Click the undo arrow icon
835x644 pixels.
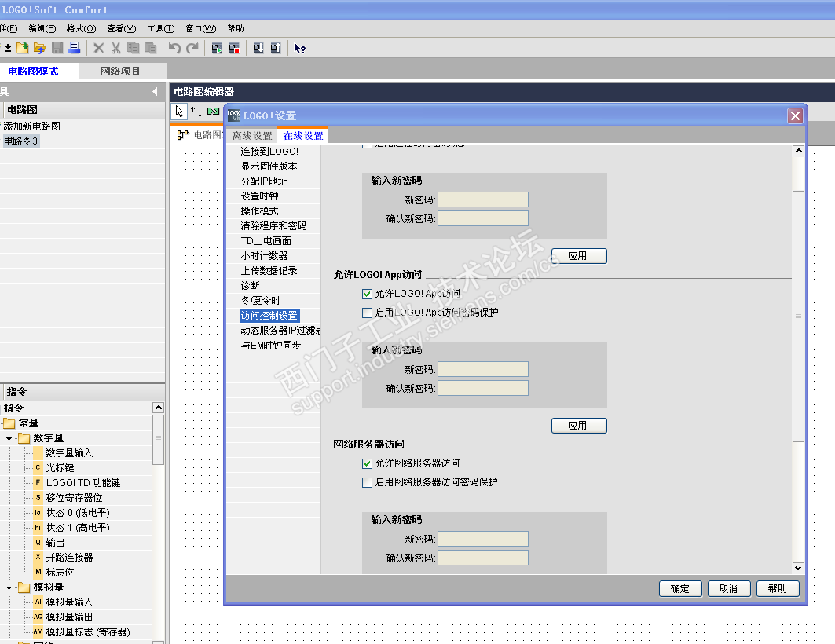tap(174, 48)
